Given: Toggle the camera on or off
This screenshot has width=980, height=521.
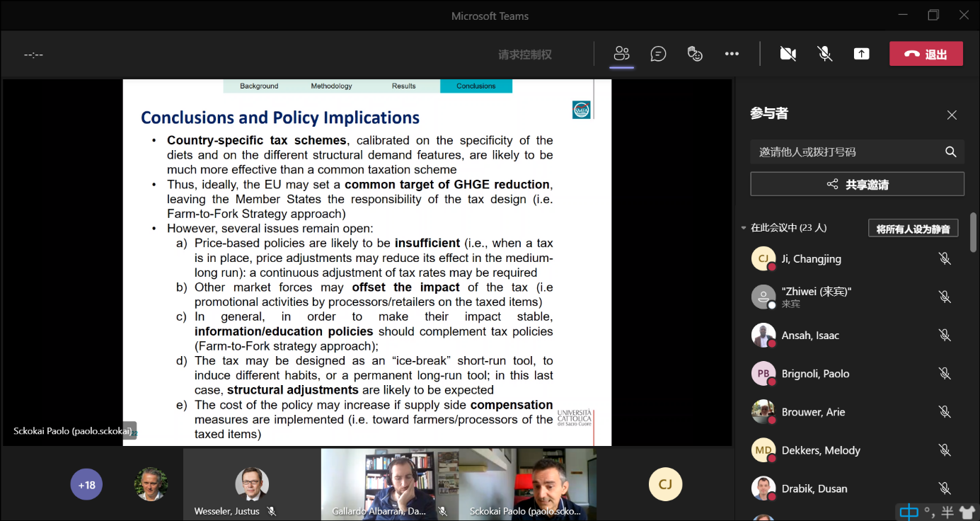Looking at the screenshot, I should [x=788, y=54].
